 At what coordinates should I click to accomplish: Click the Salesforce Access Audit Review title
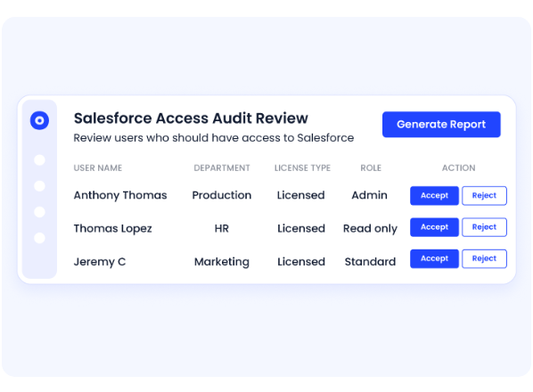pos(191,118)
